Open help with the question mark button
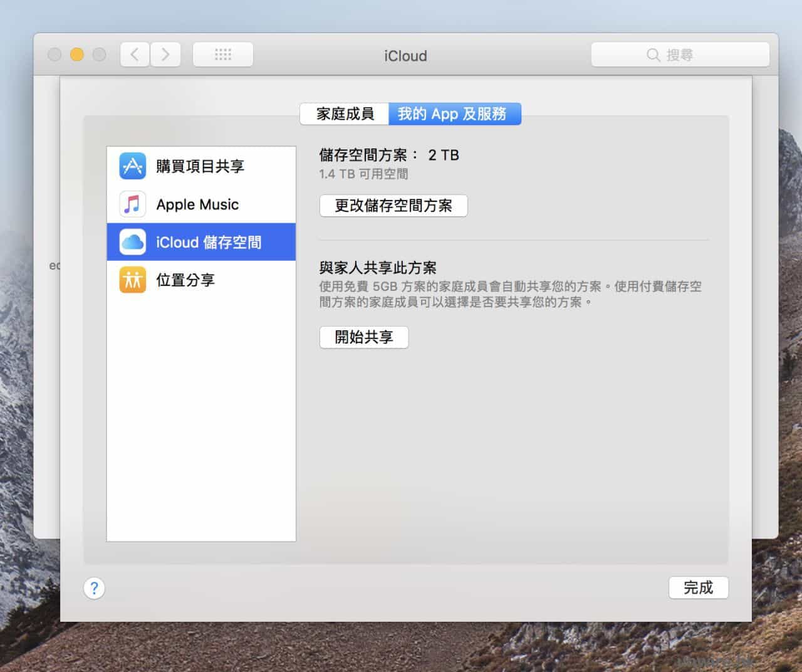 (x=94, y=588)
